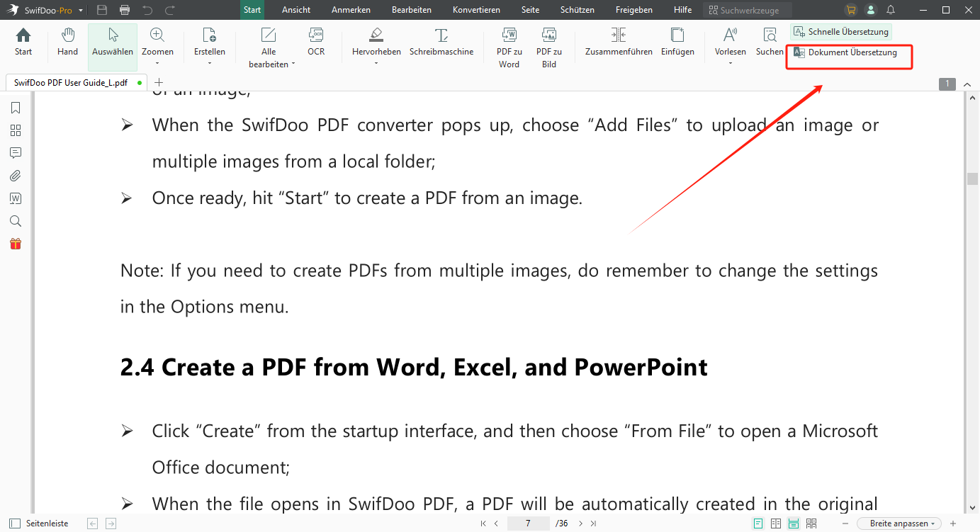980x532 pixels.
Task: Open the Freigeben tab
Action: [634, 10]
